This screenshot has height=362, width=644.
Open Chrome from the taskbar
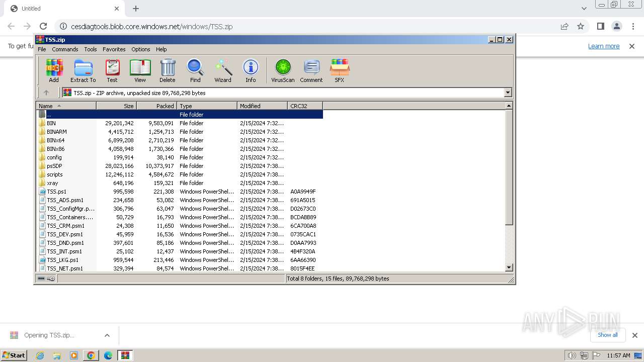coord(91,355)
